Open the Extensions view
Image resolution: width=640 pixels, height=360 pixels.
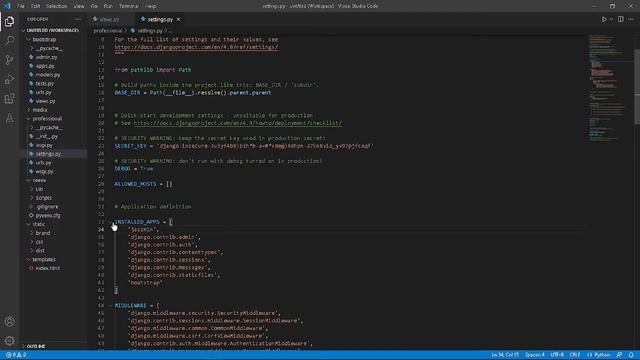9,98
